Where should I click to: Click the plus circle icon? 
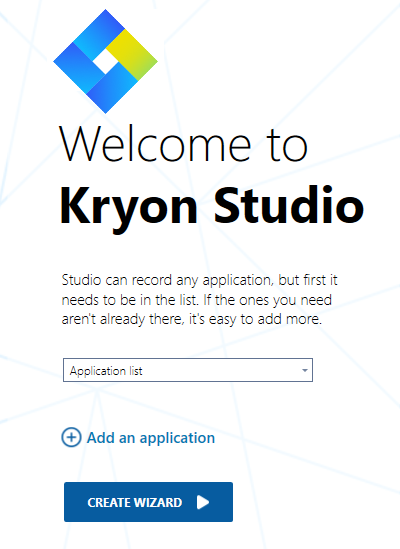coord(71,437)
